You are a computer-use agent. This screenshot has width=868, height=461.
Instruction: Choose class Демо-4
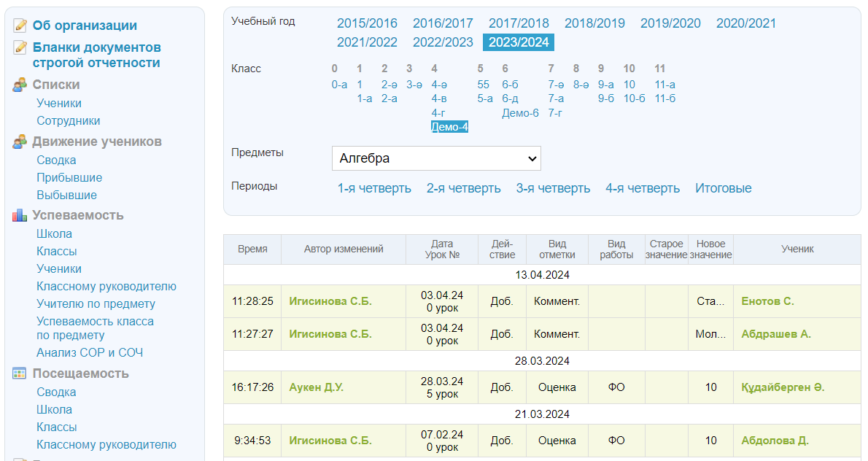click(449, 127)
